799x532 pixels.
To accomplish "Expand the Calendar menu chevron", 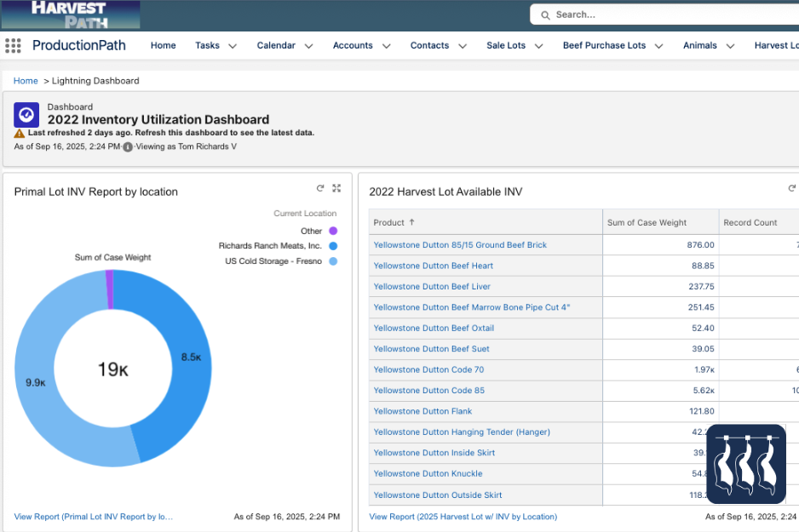I will coord(309,46).
